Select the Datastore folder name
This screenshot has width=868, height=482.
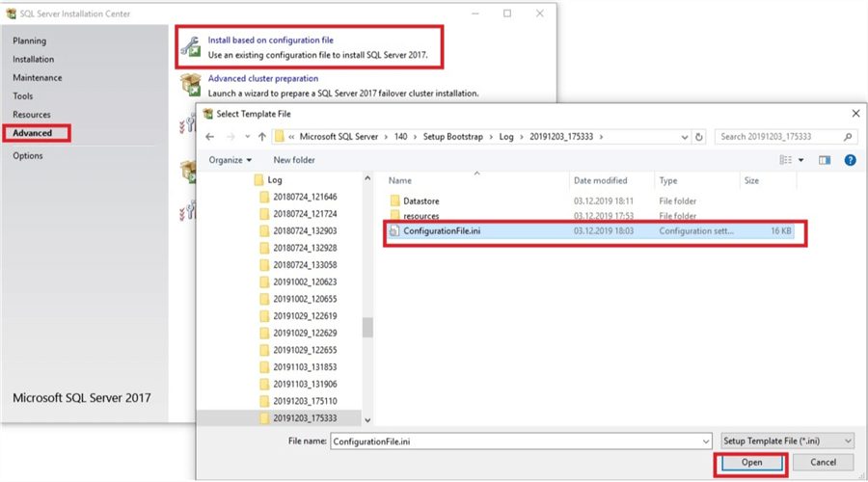[421, 201]
